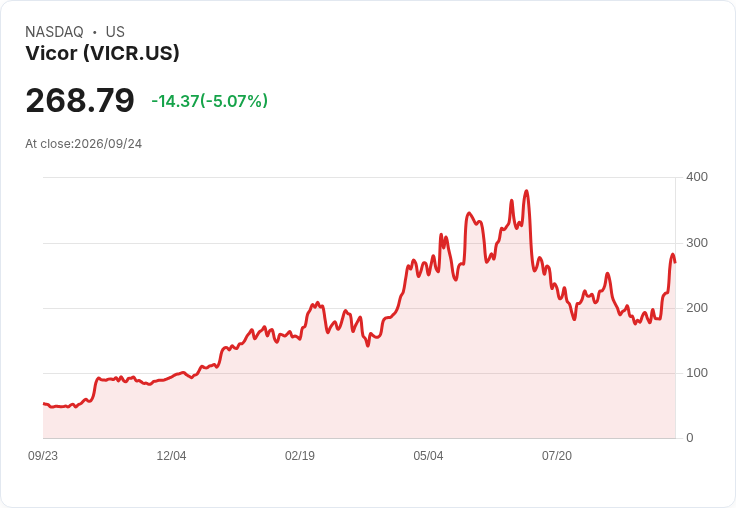Click the final data point of the price line
The height and width of the screenshot is (508, 736).
675,262
